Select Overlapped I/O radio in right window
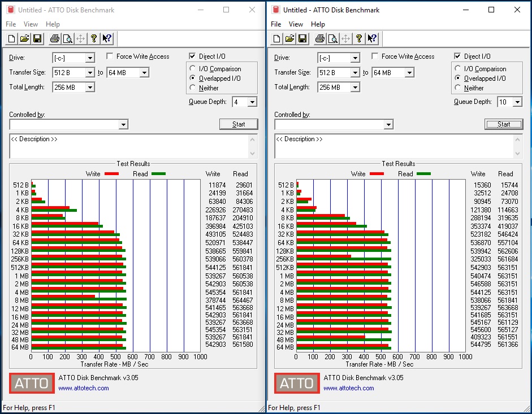The height and width of the screenshot is (414, 532). coord(457,78)
